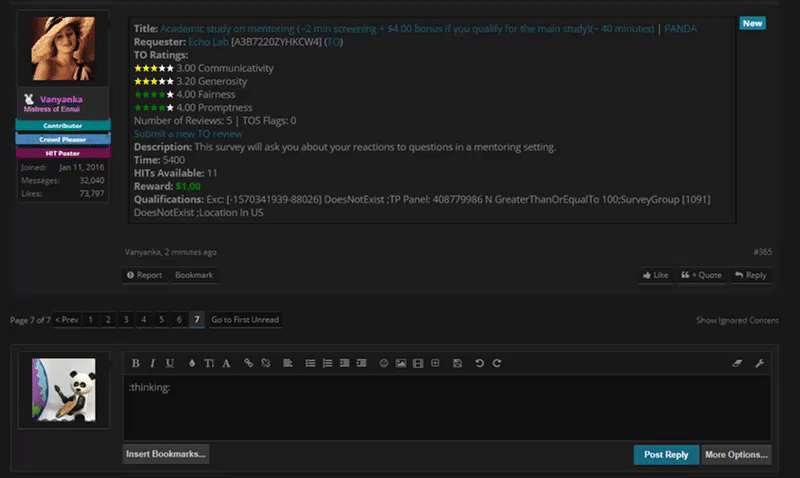Remove link with unlink icon
The width and height of the screenshot is (800, 478).
266,363
